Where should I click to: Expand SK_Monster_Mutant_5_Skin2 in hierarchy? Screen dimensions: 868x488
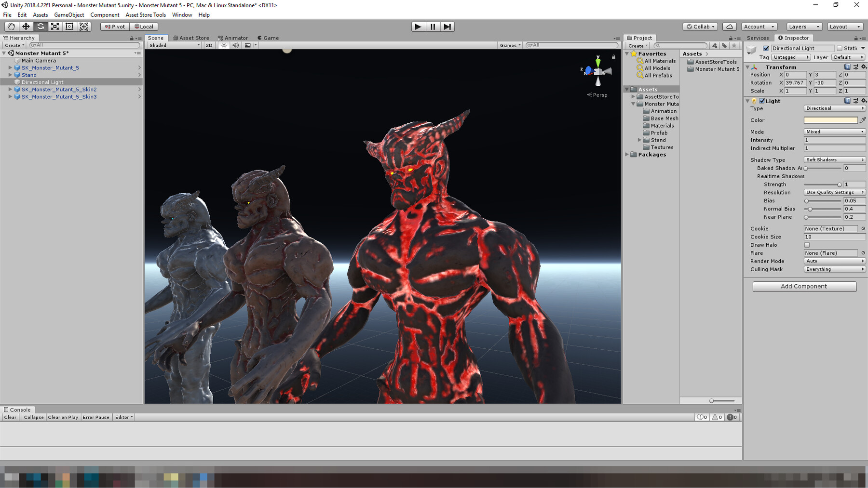(10, 90)
